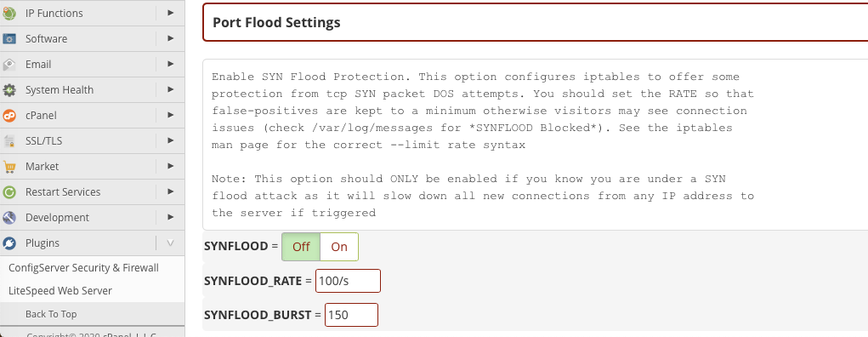Open ConfigServer Security & Firewall
Screen dimensions: 868x337
(83, 268)
